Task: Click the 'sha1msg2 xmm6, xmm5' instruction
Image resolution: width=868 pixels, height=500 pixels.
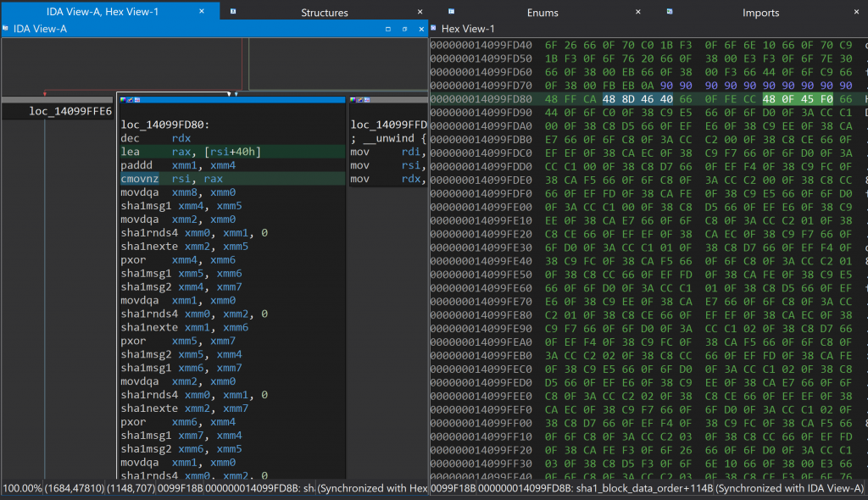Action: (181, 449)
